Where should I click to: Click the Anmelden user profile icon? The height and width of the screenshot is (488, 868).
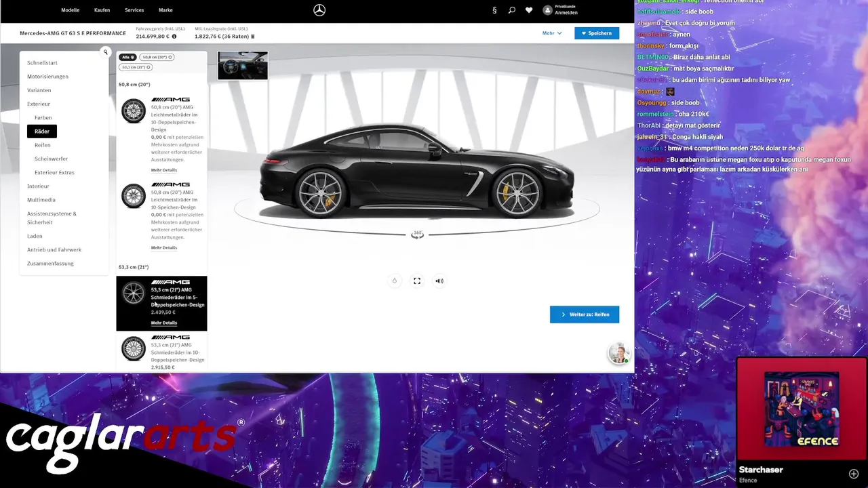tap(547, 10)
